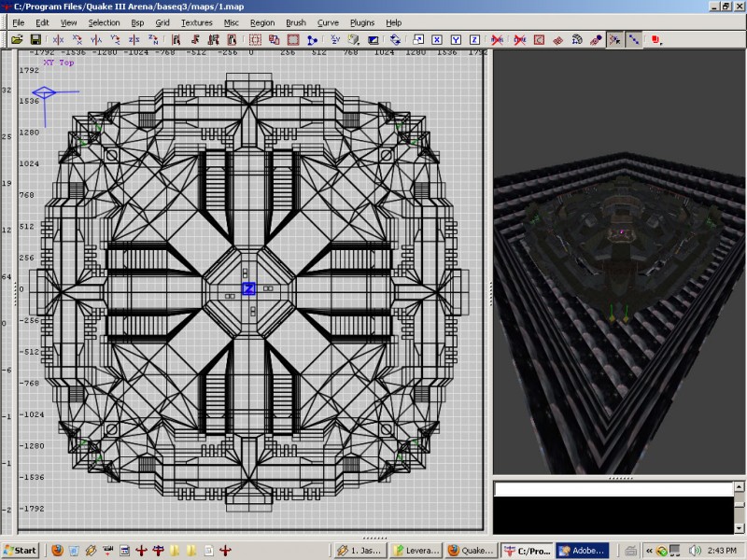Rotate selection around the Y axis
The image size is (747, 560).
click(115, 39)
